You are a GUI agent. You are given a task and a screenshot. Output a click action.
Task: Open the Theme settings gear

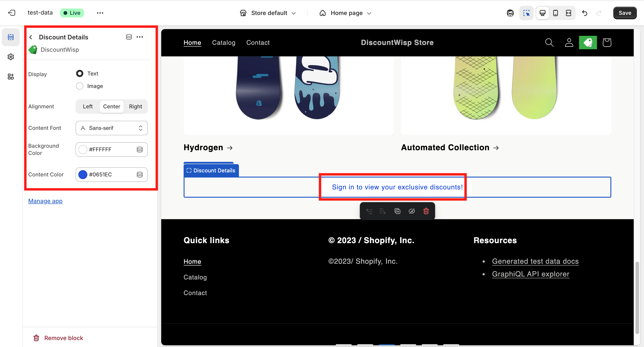click(11, 57)
